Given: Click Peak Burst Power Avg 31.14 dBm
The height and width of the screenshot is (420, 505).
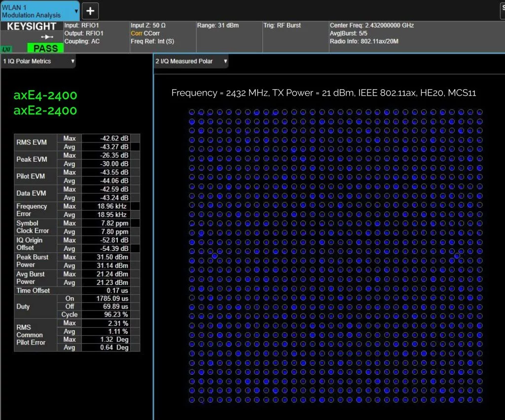Looking at the screenshot, I should coord(106,266).
